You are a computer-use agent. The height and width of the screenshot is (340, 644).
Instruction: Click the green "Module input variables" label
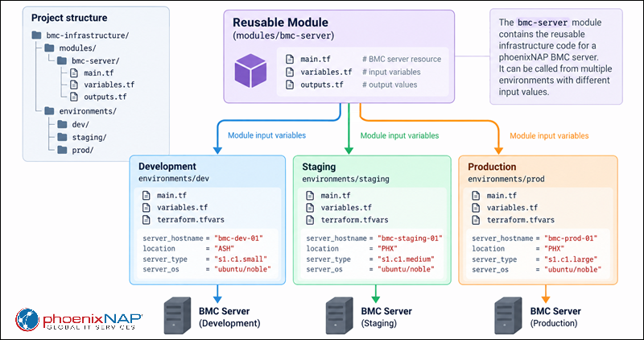coord(399,135)
